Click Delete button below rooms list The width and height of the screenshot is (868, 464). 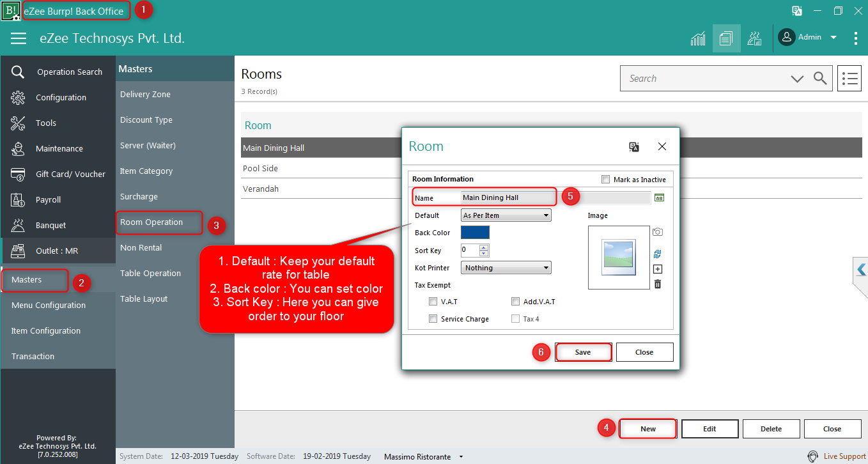click(x=771, y=429)
